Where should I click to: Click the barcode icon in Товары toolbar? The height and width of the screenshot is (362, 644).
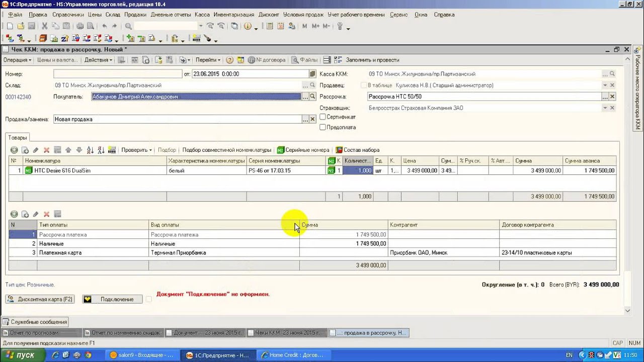click(112, 150)
